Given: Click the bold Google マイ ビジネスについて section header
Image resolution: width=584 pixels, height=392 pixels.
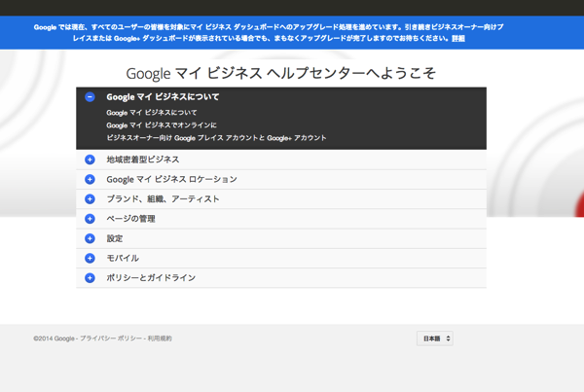Looking at the screenshot, I should point(163,97).
